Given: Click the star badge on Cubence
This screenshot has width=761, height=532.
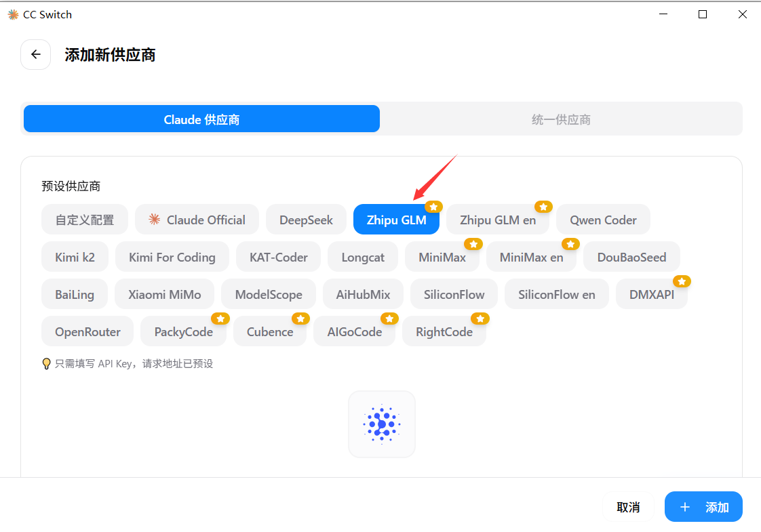Looking at the screenshot, I should pos(300,319).
